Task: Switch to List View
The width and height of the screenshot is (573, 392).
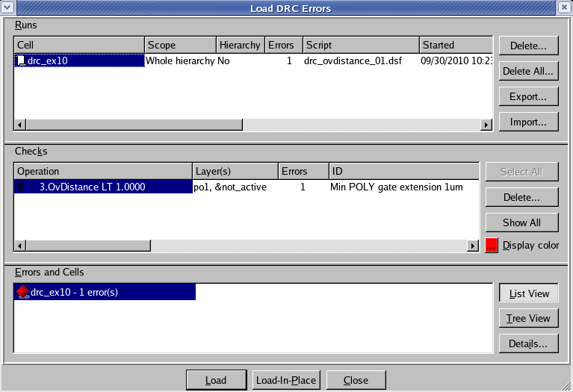Action: tap(529, 293)
